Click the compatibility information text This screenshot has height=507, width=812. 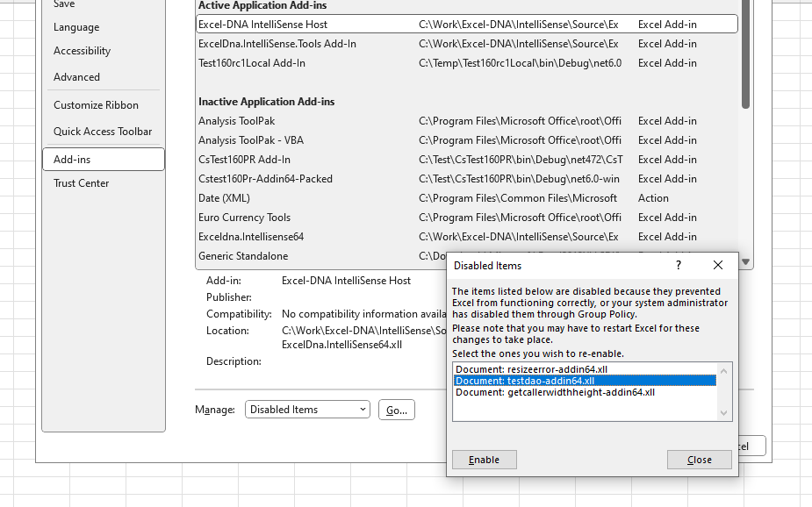(x=364, y=314)
